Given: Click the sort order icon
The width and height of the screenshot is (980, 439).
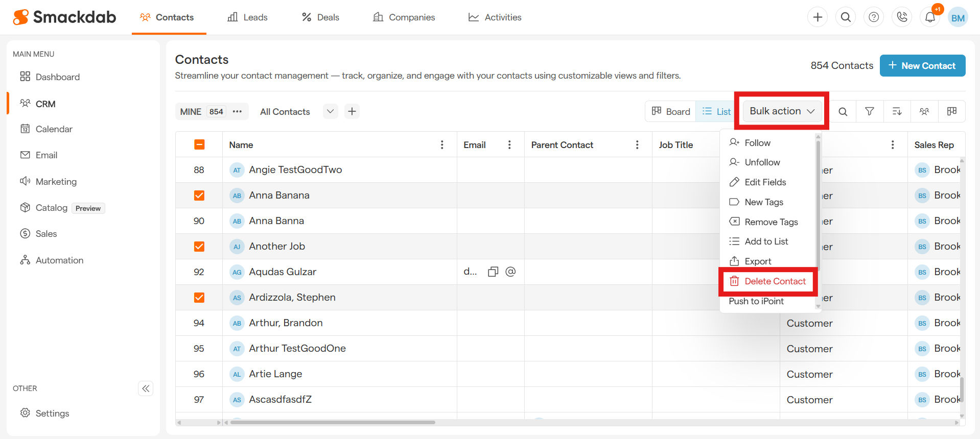Looking at the screenshot, I should pyautogui.click(x=897, y=111).
